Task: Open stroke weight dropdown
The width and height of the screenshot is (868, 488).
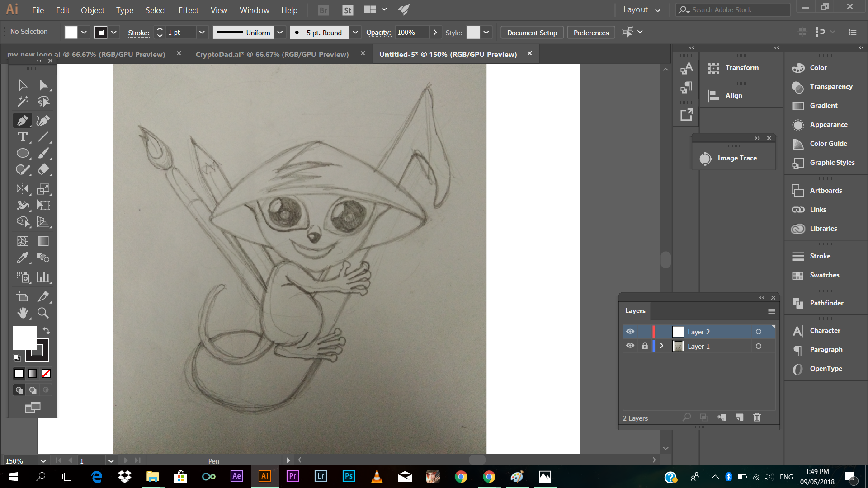Action: [202, 33]
